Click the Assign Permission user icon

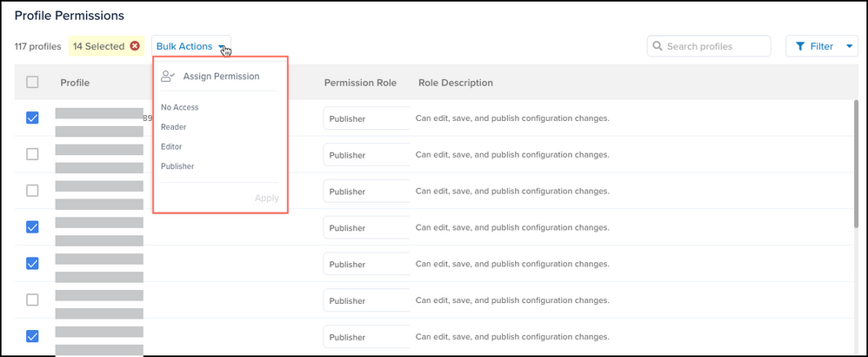click(x=168, y=77)
